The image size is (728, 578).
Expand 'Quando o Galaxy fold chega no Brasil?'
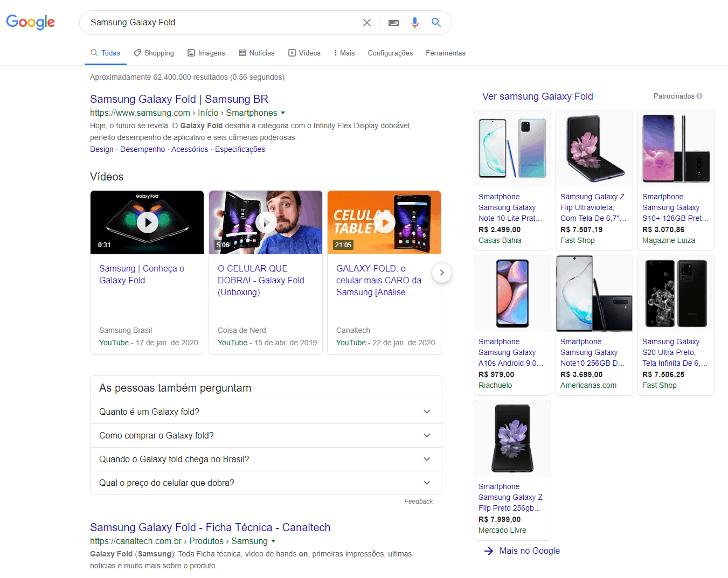pos(266,459)
